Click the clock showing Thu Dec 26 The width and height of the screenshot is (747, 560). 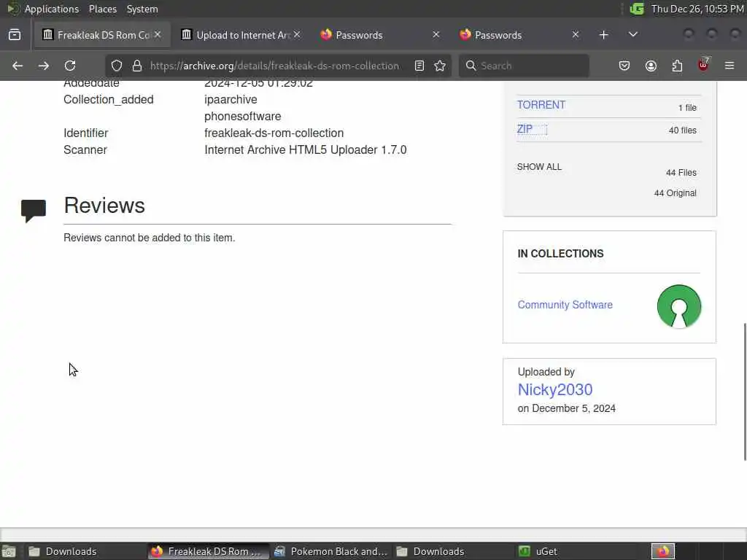[x=697, y=9]
